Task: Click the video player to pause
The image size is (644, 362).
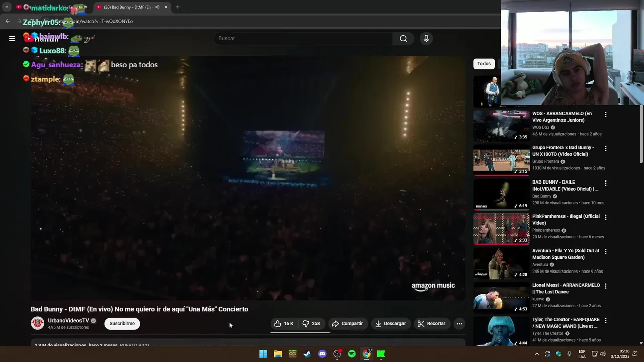Action: 248,178
